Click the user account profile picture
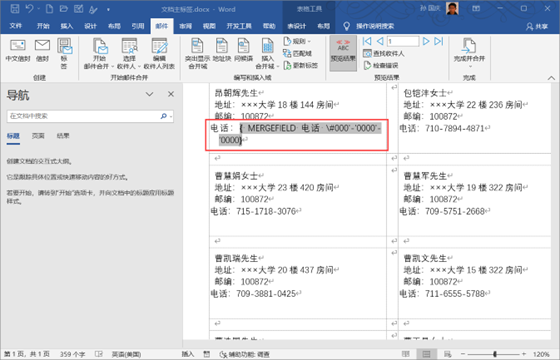 [x=452, y=9]
